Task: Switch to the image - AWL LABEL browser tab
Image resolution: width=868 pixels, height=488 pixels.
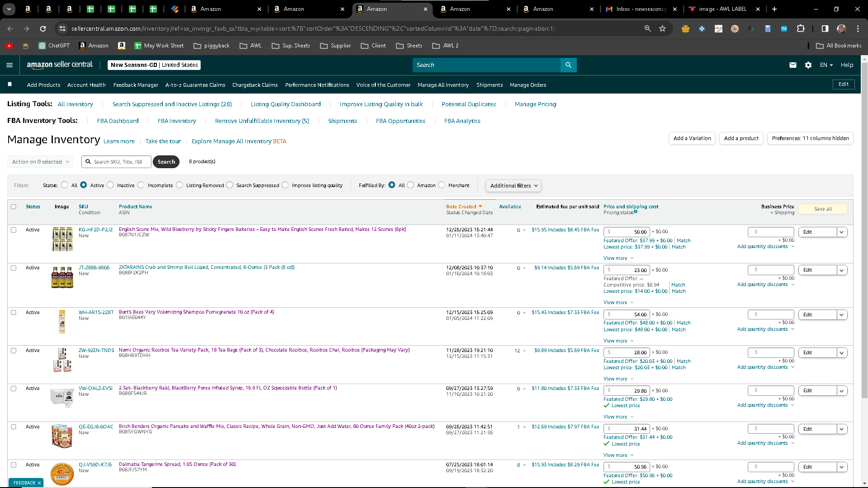Action: [723, 9]
